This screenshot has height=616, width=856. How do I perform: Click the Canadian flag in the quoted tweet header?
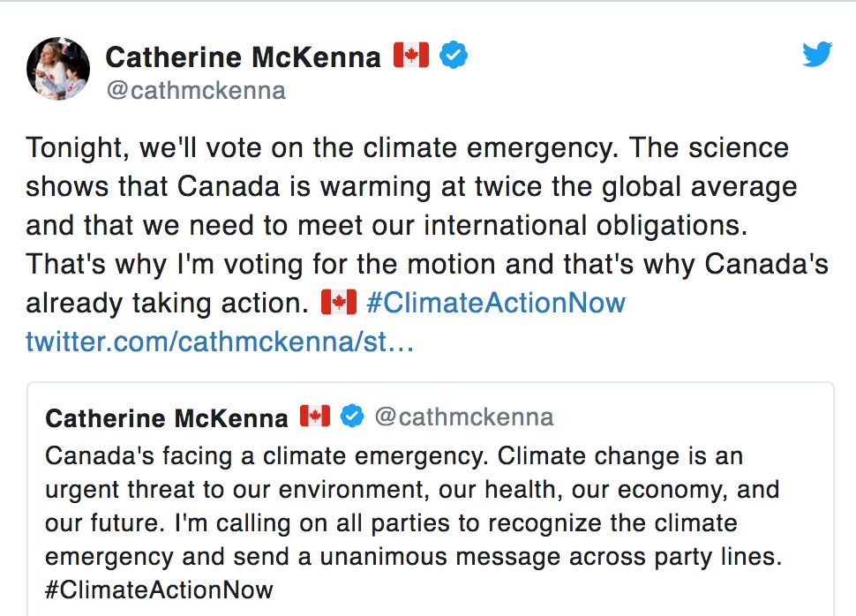click(x=315, y=416)
